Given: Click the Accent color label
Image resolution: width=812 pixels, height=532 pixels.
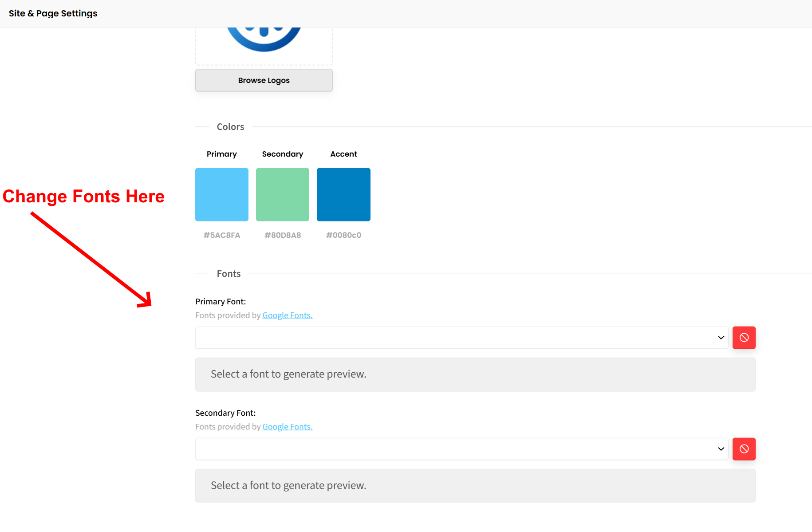Looking at the screenshot, I should 343,154.
